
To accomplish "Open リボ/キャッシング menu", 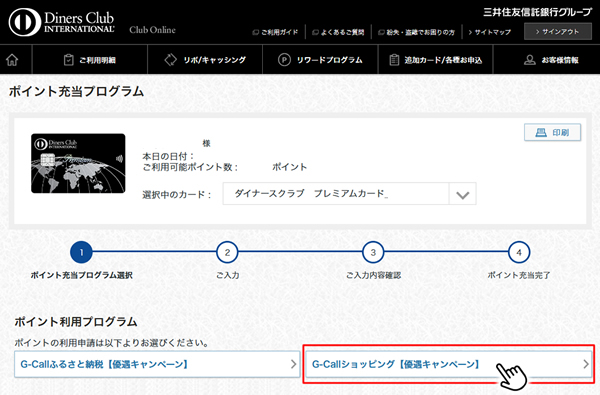I will [205, 60].
